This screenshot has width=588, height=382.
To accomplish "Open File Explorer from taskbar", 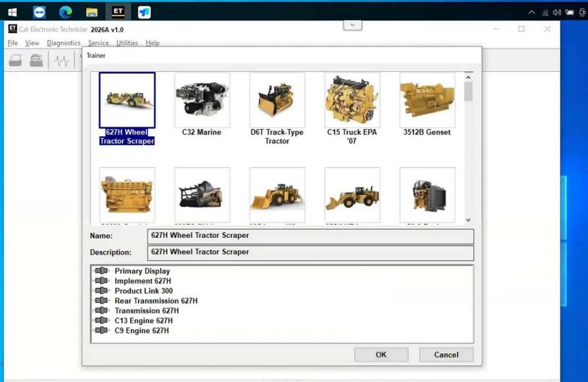I will click(91, 13).
